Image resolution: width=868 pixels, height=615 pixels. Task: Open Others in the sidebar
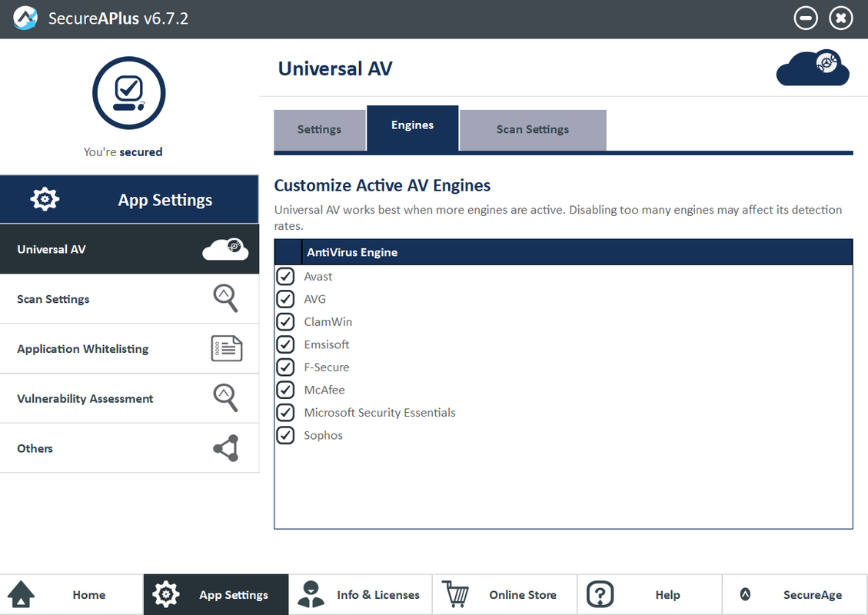(x=129, y=448)
